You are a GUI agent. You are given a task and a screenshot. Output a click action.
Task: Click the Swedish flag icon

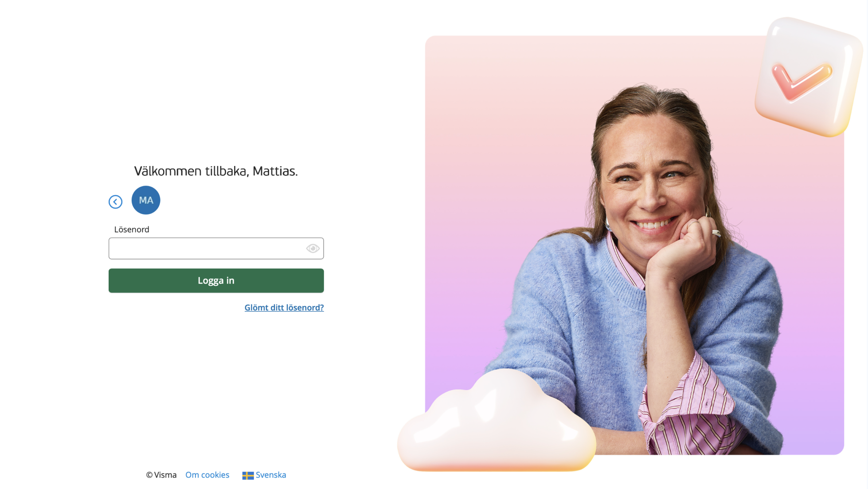tap(248, 475)
